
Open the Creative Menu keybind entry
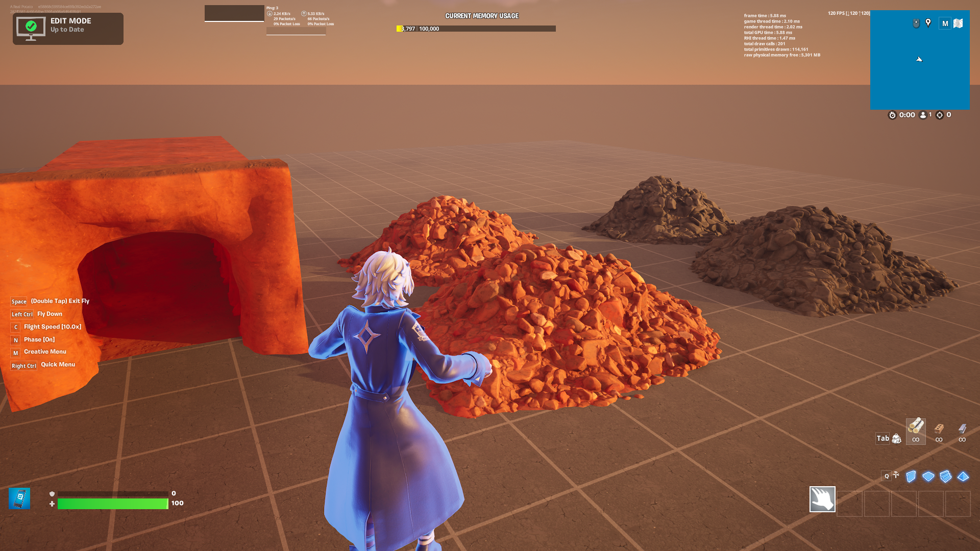pyautogui.click(x=16, y=352)
